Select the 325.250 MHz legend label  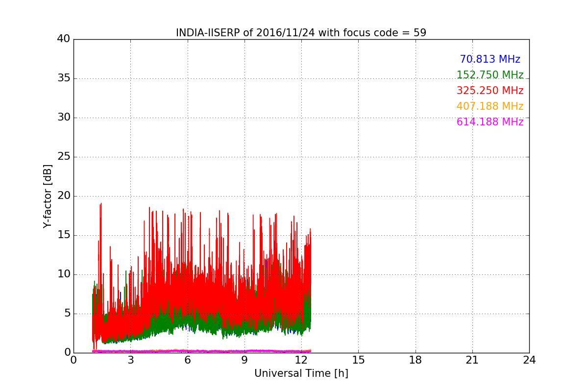pos(490,91)
